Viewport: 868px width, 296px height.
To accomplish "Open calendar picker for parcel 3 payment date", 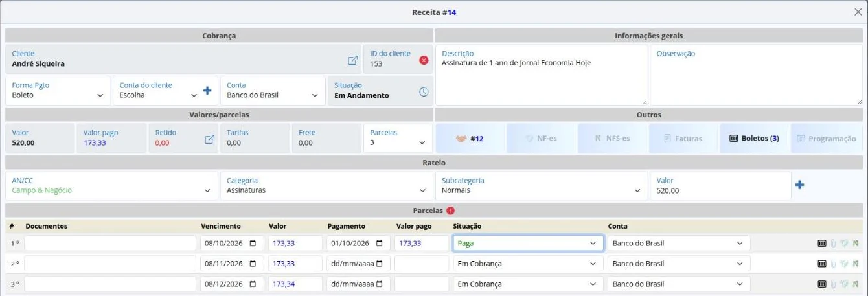I will click(x=380, y=284).
